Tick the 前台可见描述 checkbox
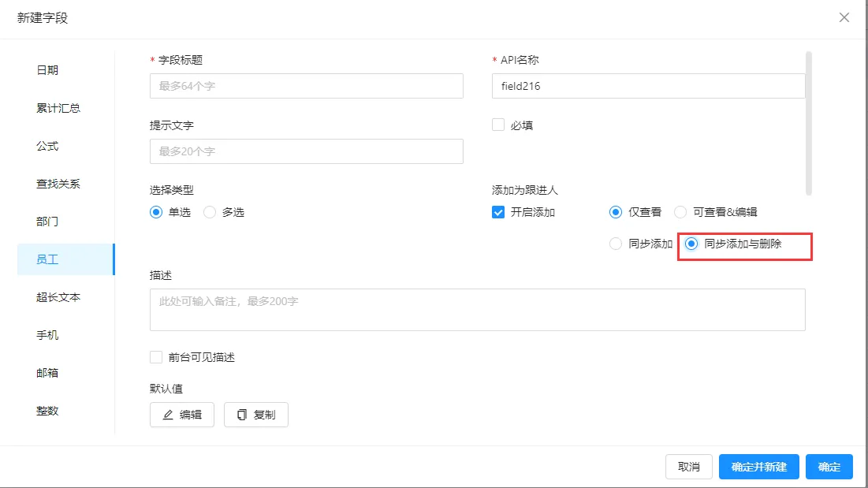The height and width of the screenshot is (488, 868). click(156, 357)
